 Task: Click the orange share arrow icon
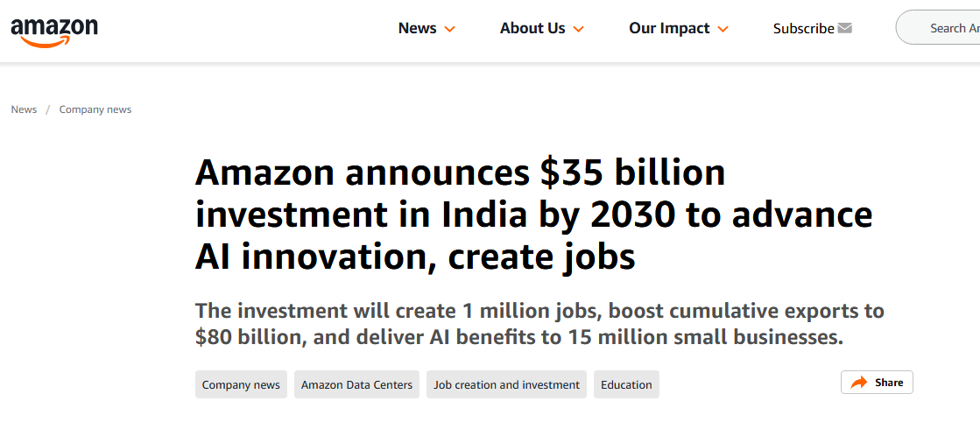point(859,383)
